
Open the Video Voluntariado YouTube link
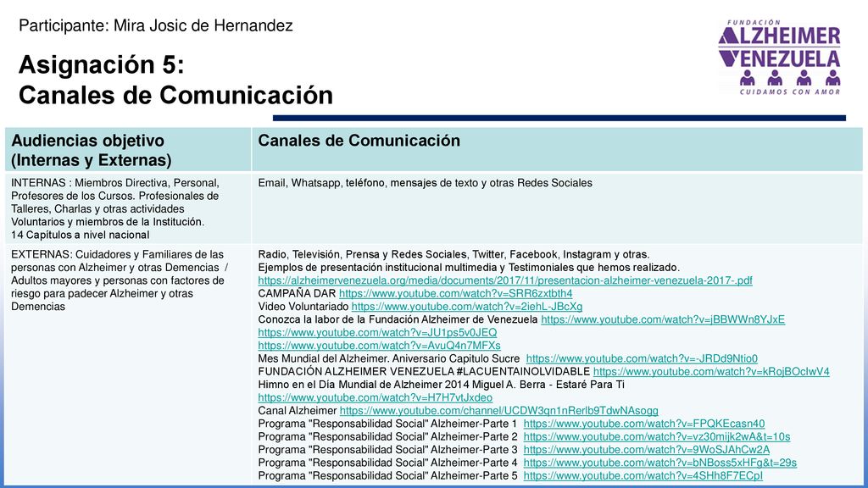467,307
